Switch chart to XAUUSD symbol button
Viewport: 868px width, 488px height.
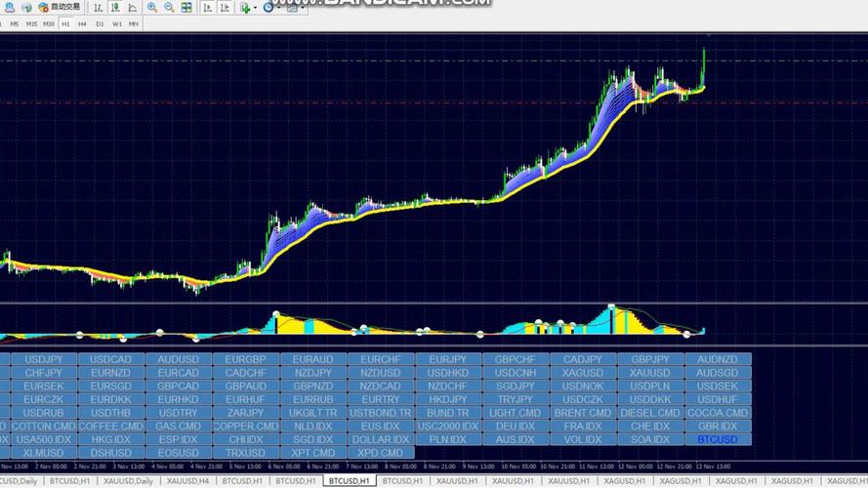650,373
